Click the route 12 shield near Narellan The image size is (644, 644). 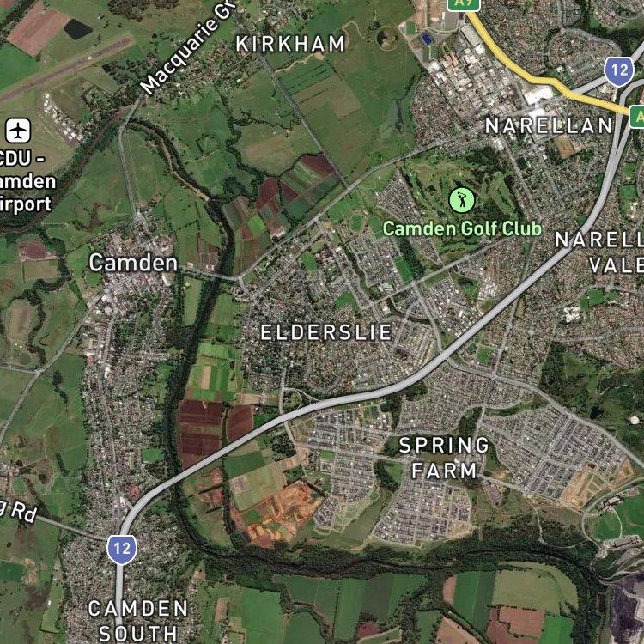click(x=619, y=70)
